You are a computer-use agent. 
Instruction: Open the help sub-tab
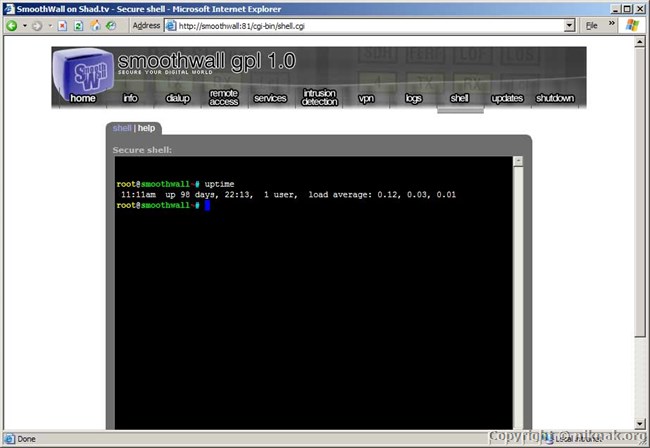(x=146, y=128)
